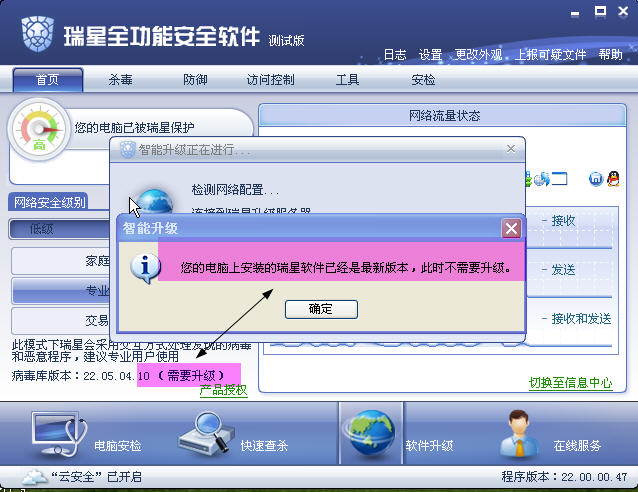This screenshot has height=492, width=638.
Task: Close the 智能升级 message dialog
Action: 511,228
